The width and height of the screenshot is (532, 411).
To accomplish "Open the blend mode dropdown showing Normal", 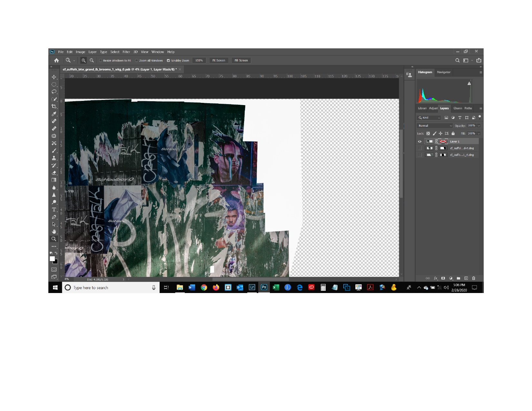I will click(x=434, y=126).
